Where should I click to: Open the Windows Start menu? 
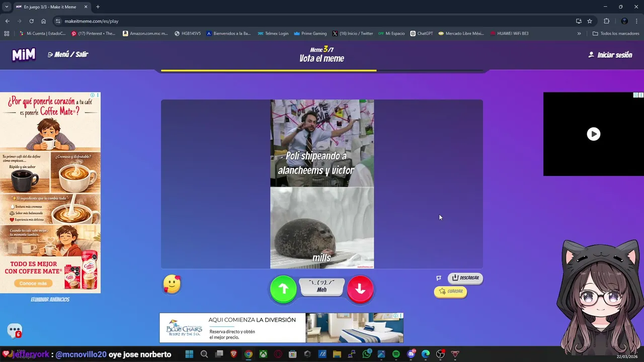189,354
